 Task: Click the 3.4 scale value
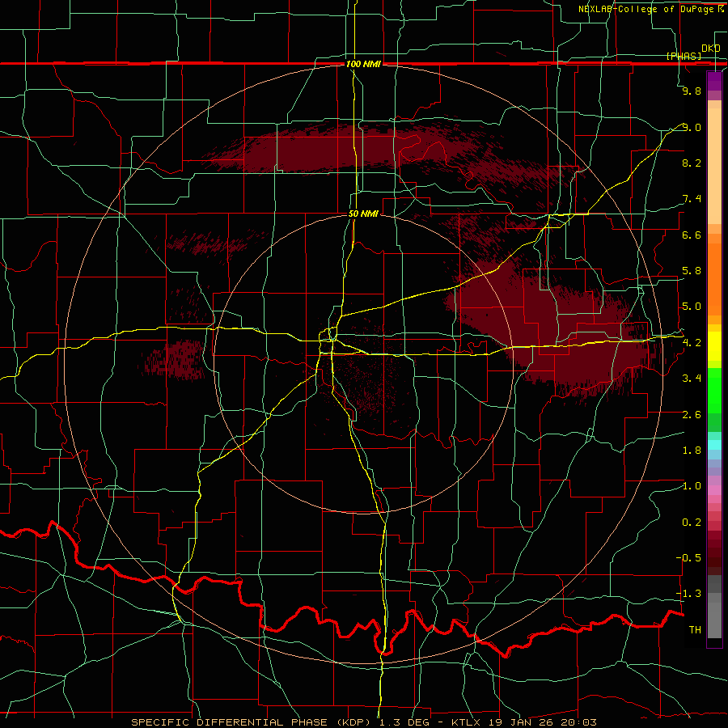click(x=692, y=379)
